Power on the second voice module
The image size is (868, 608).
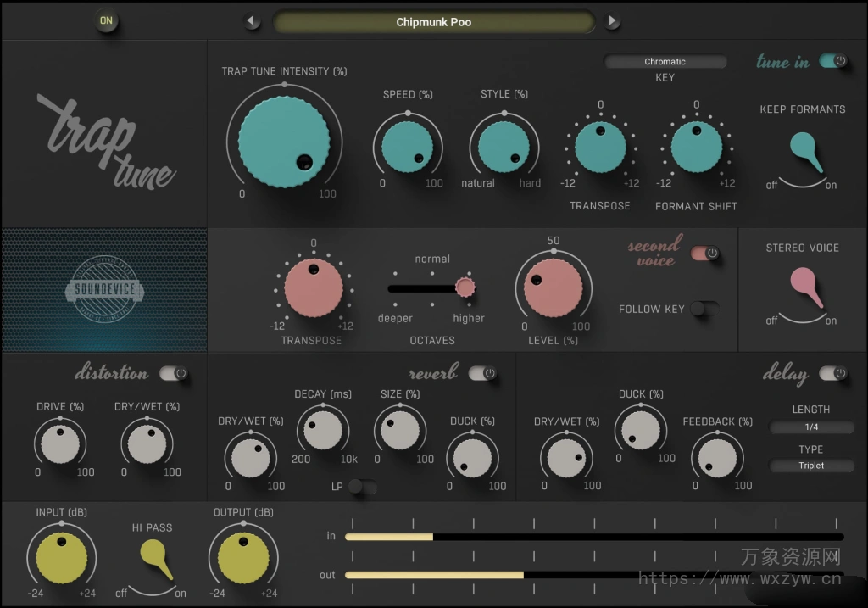pos(705,252)
